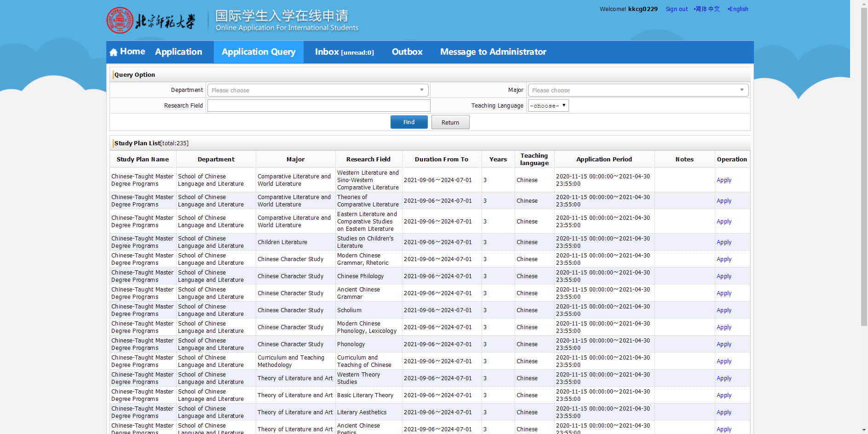Viewport: 868px width, 434px height.
Task: Apply to Ancient Chinese Poetics program
Action: [724, 429]
